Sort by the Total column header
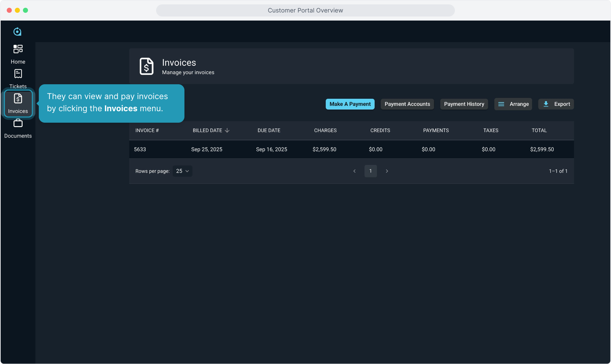The height and width of the screenshot is (364, 611). point(539,130)
